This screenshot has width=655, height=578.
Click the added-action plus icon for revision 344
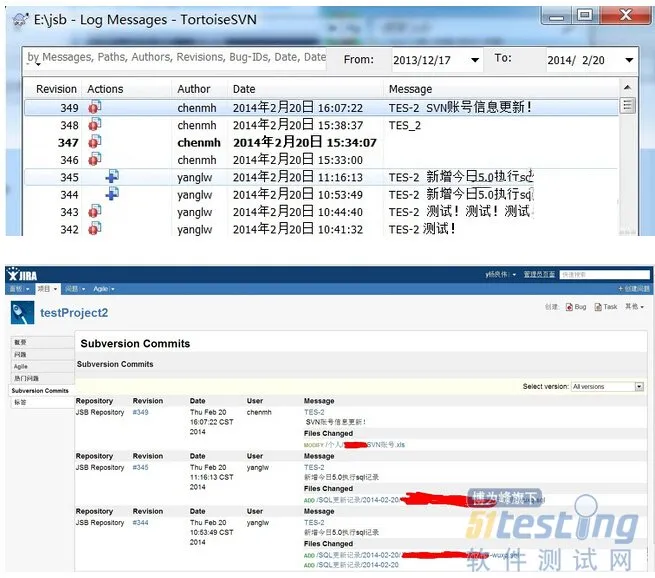pyautogui.click(x=112, y=193)
